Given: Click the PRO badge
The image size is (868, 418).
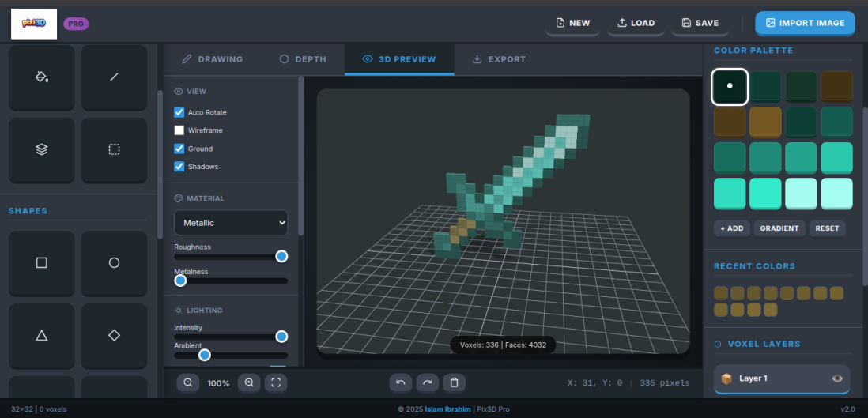Looking at the screenshot, I should pyautogui.click(x=76, y=24).
